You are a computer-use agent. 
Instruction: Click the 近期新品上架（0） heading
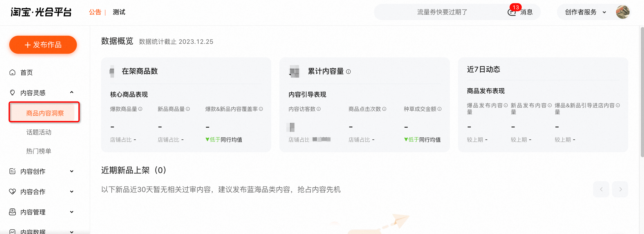[x=134, y=170]
